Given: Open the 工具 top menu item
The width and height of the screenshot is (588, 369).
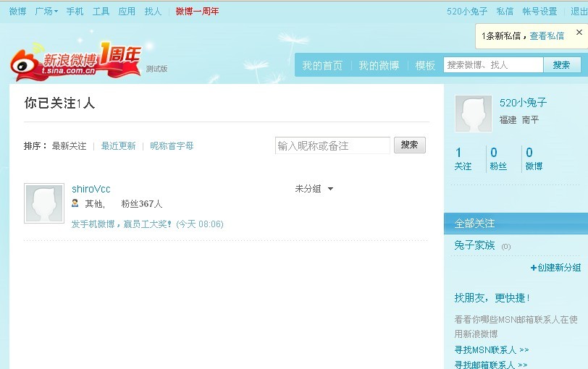Looking at the screenshot, I should click(x=101, y=12).
